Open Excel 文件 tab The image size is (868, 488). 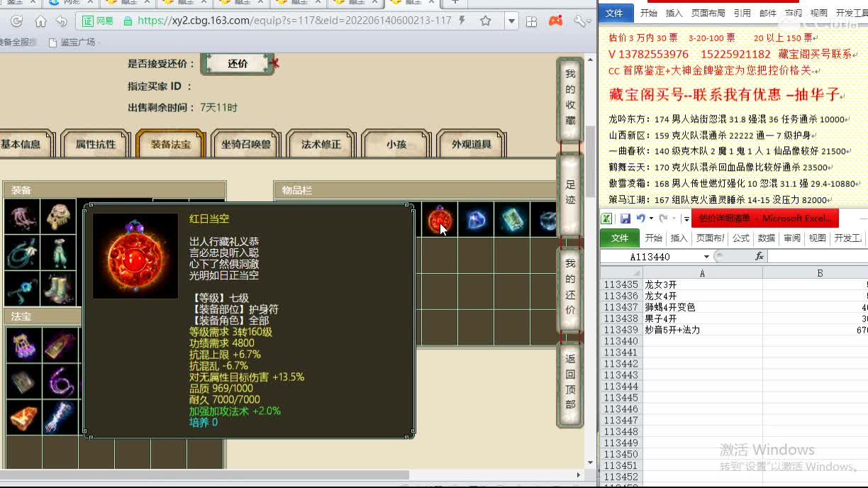pyautogui.click(x=620, y=238)
